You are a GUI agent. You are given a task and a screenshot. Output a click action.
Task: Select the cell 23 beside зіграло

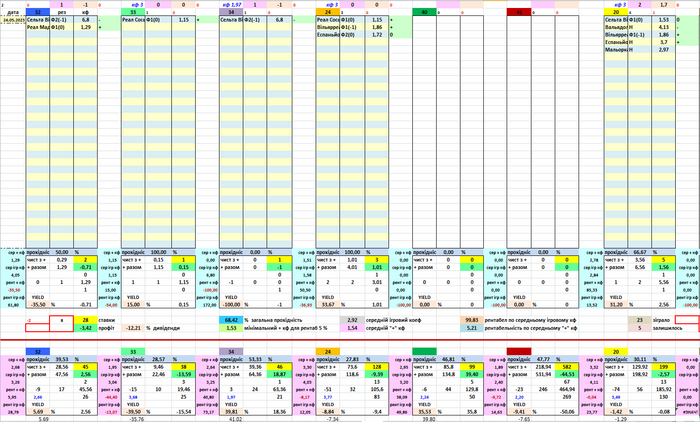click(x=640, y=320)
